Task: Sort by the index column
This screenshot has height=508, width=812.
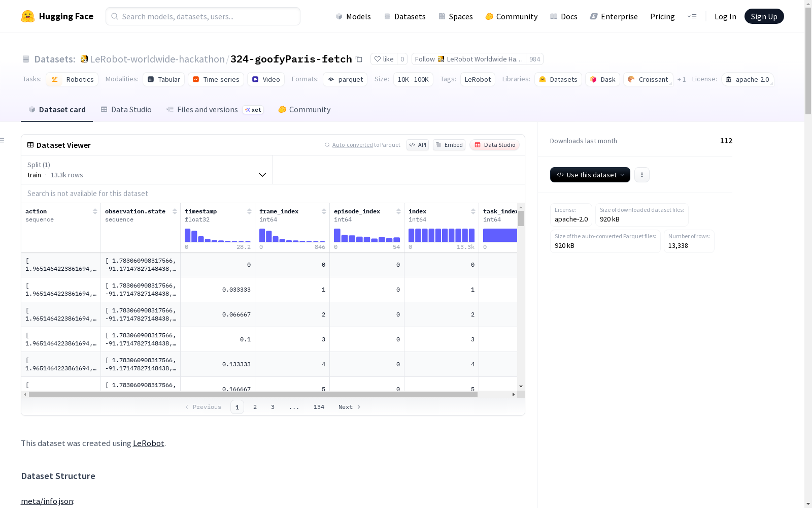Action: coord(473,211)
